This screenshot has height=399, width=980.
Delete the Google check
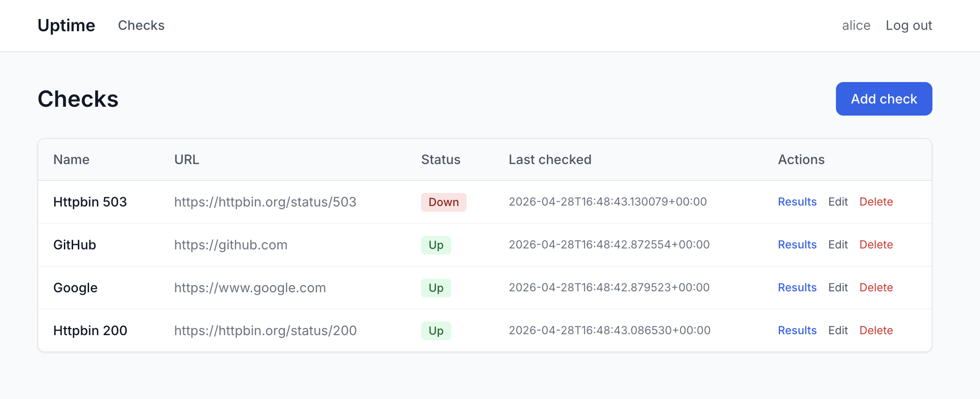click(x=876, y=288)
